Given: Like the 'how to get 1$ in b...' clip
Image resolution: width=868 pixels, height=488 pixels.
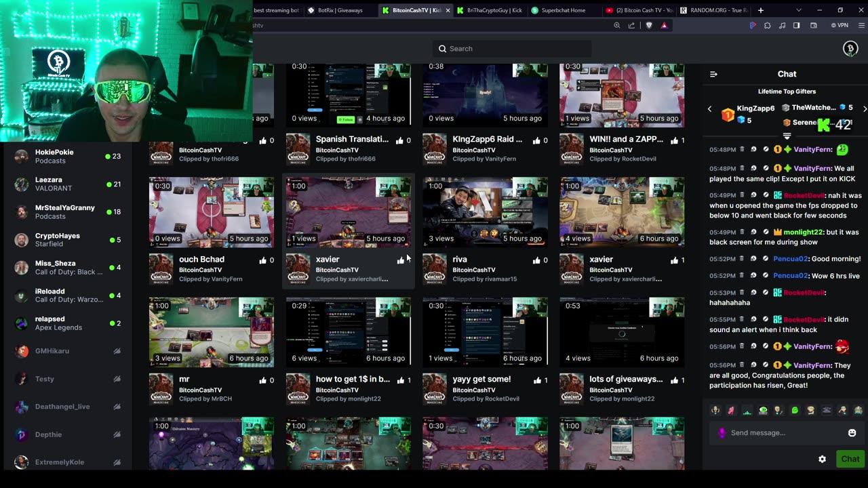Looking at the screenshot, I should click(x=400, y=380).
